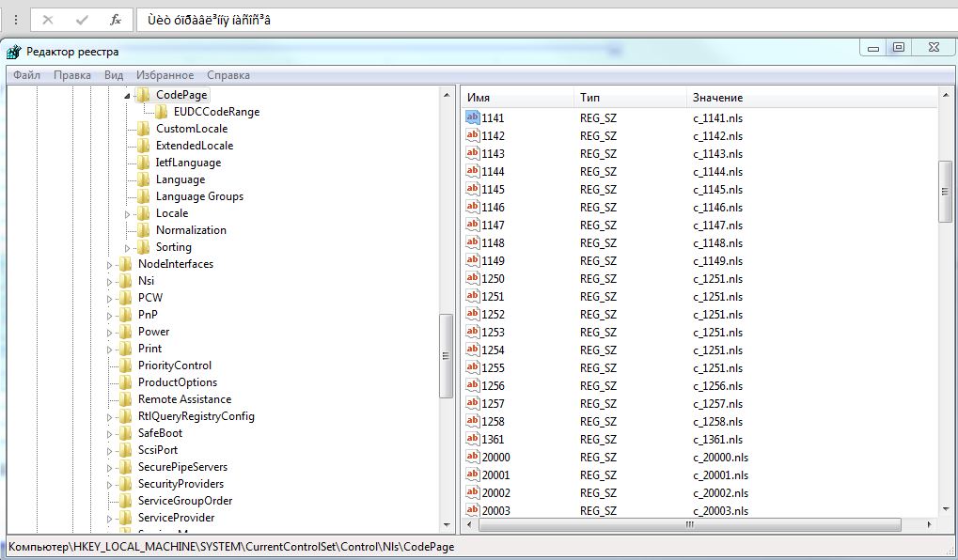The width and height of the screenshot is (958, 560).
Task: Click the formula bar confirm checkmark icon
Action: tap(82, 19)
